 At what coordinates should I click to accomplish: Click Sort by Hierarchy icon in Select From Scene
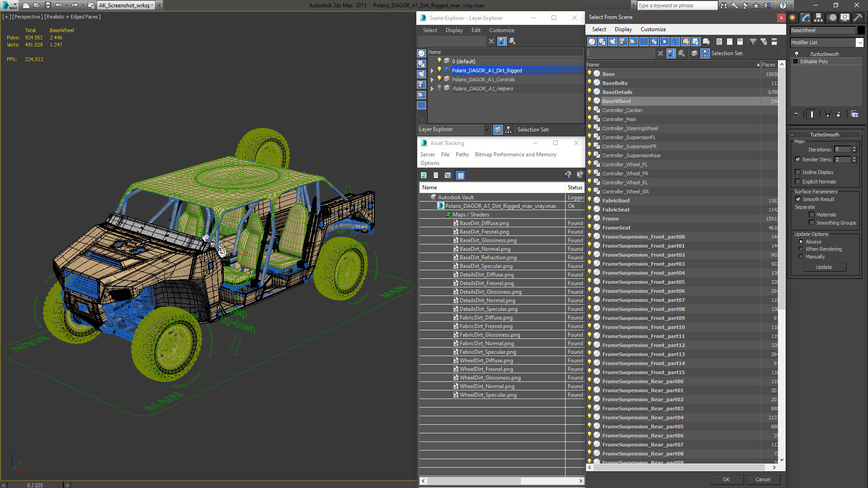coord(705,53)
